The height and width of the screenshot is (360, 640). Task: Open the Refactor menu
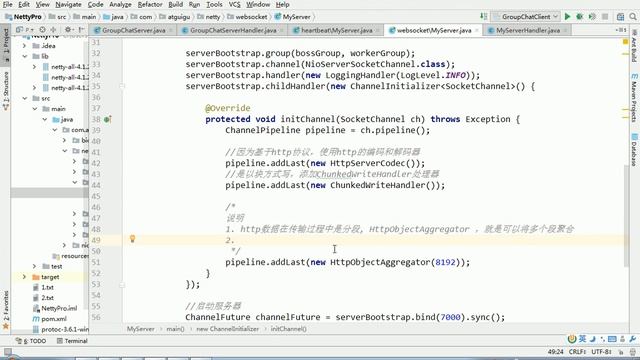tap(150, 4)
